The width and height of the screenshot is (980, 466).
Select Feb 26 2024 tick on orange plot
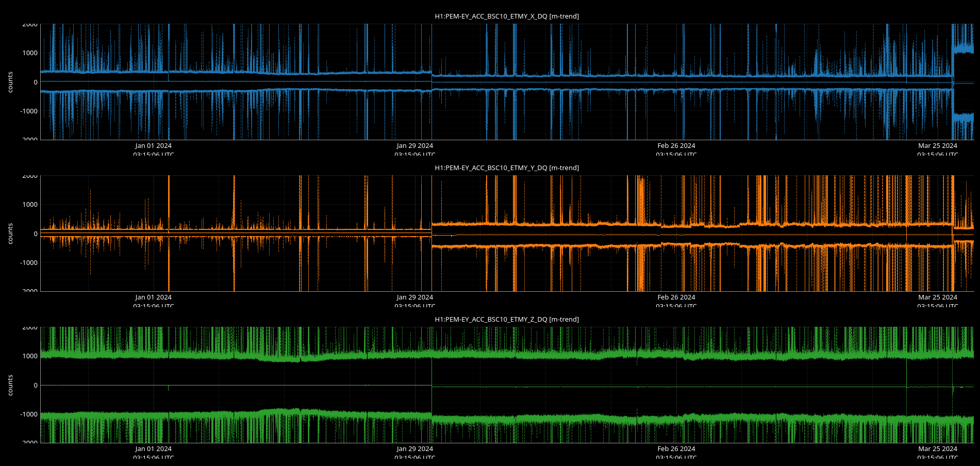click(x=676, y=297)
